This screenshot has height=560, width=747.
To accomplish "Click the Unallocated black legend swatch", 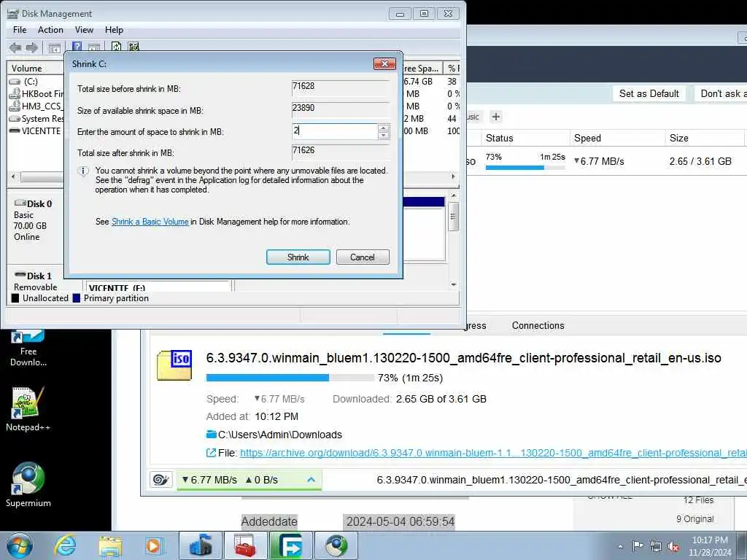I will point(15,298).
